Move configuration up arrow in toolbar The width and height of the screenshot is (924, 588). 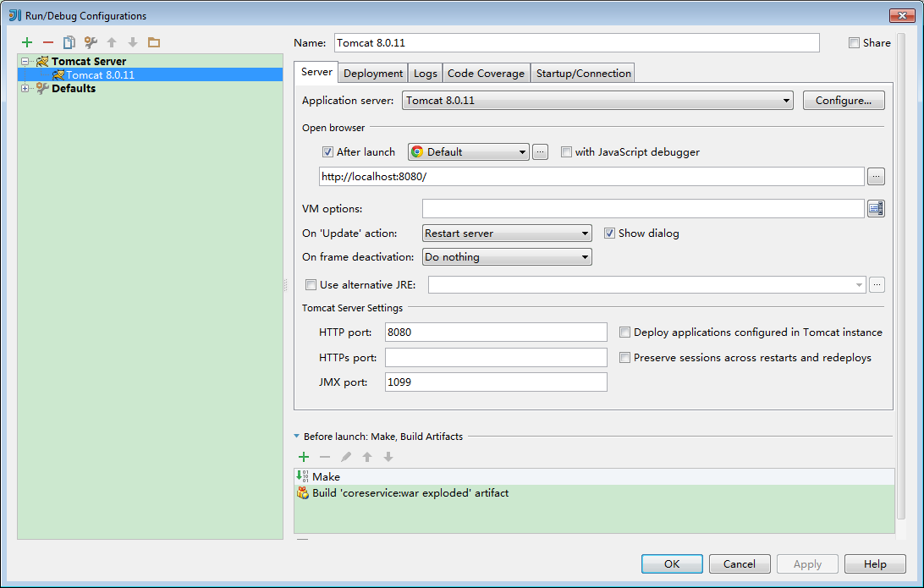click(112, 42)
